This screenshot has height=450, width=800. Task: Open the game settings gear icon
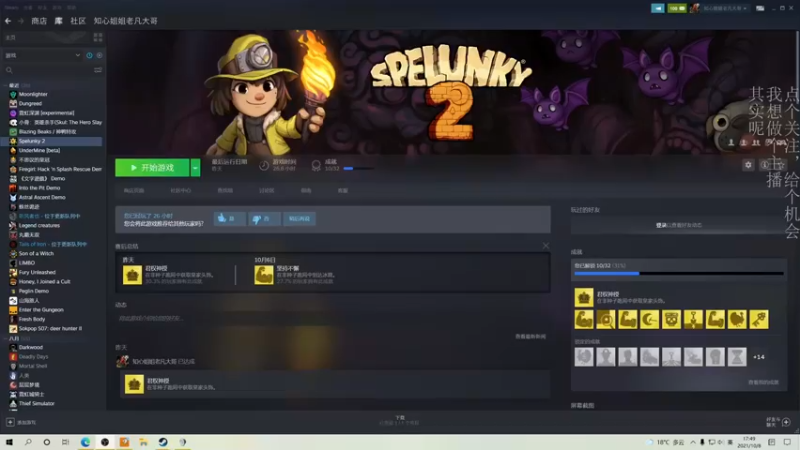tap(748, 165)
